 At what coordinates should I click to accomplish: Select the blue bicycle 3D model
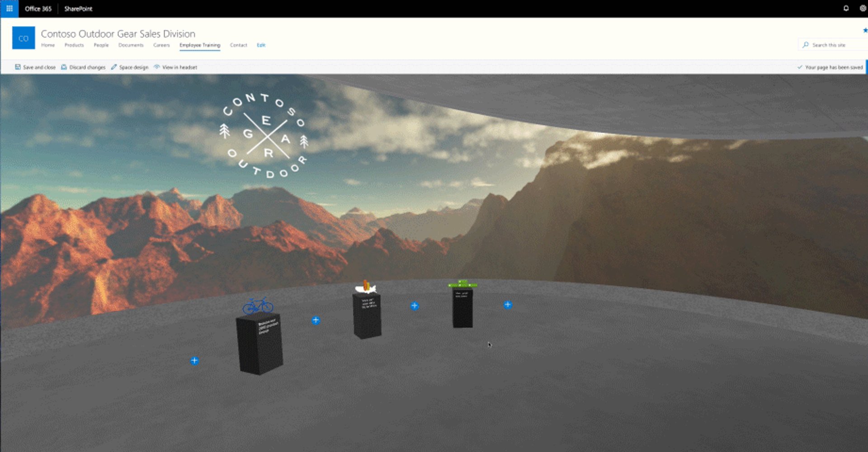(258, 306)
